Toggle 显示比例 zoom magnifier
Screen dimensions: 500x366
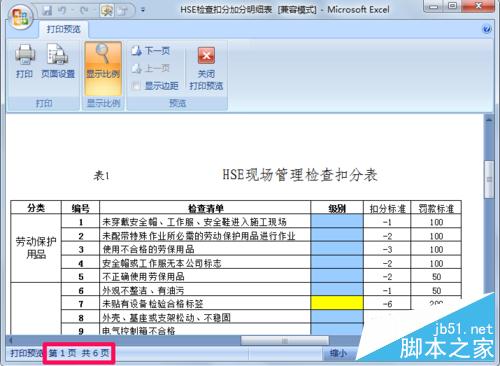click(103, 68)
